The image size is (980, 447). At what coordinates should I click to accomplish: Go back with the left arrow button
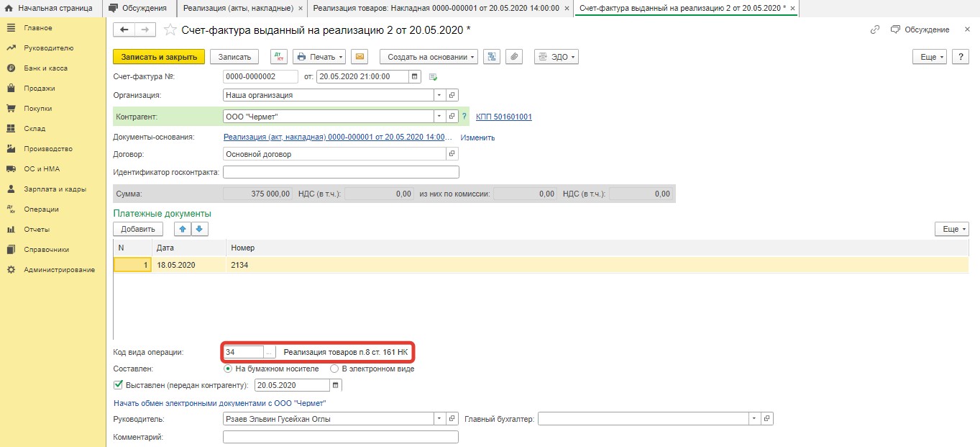pyautogui.click(x=124, y=30)
